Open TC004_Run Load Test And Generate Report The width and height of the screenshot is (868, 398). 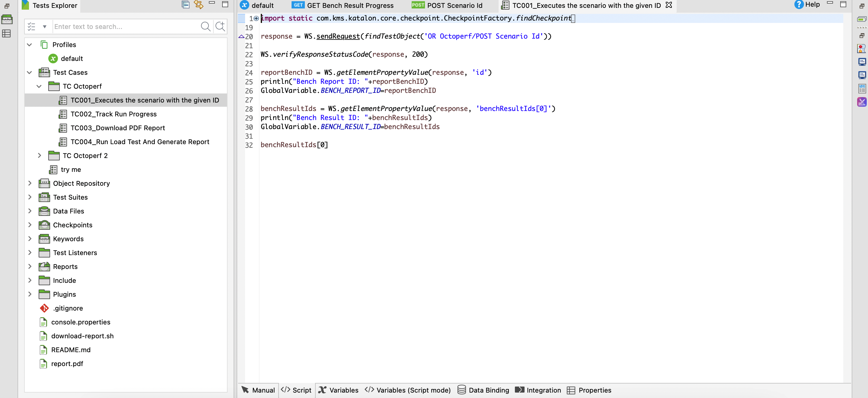140,141
